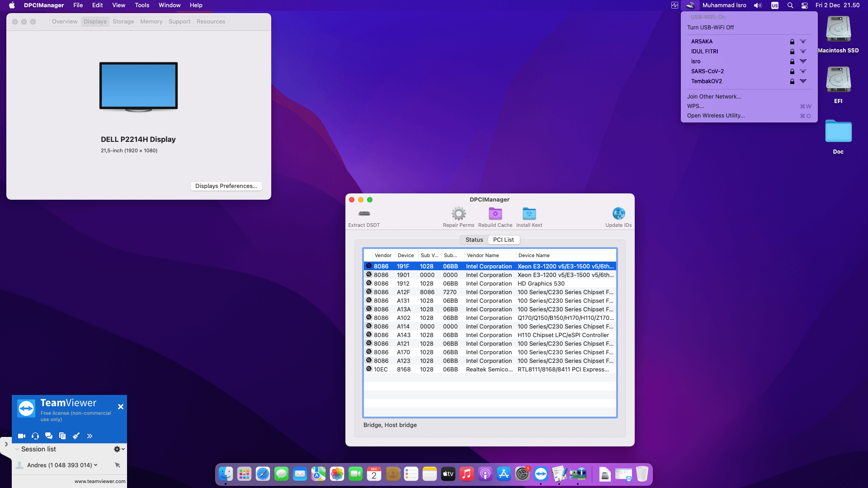Image resolution: width=868 pixels, height=488 pixels.
Task: Open the Tools menu in the menu bar
Action: pos(142,5)
